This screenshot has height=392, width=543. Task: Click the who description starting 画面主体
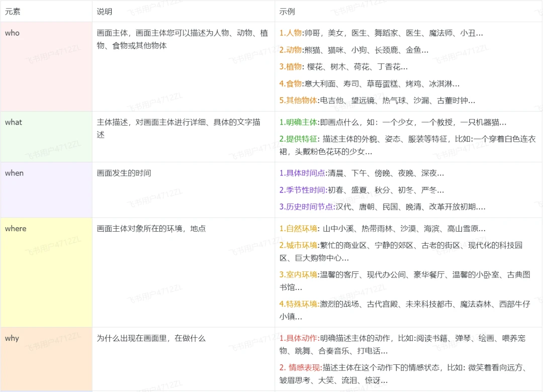tap(182, 39)
